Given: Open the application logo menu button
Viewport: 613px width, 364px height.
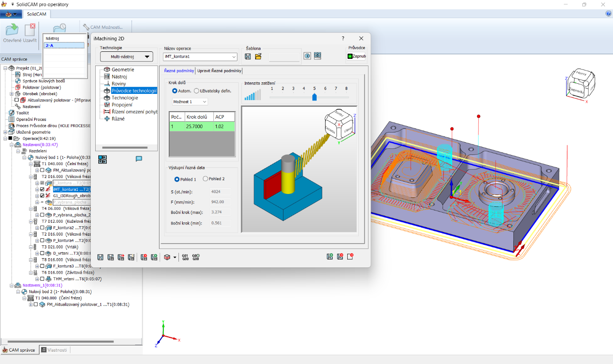Looking at the screenshot, I should [x=11, y=14].
